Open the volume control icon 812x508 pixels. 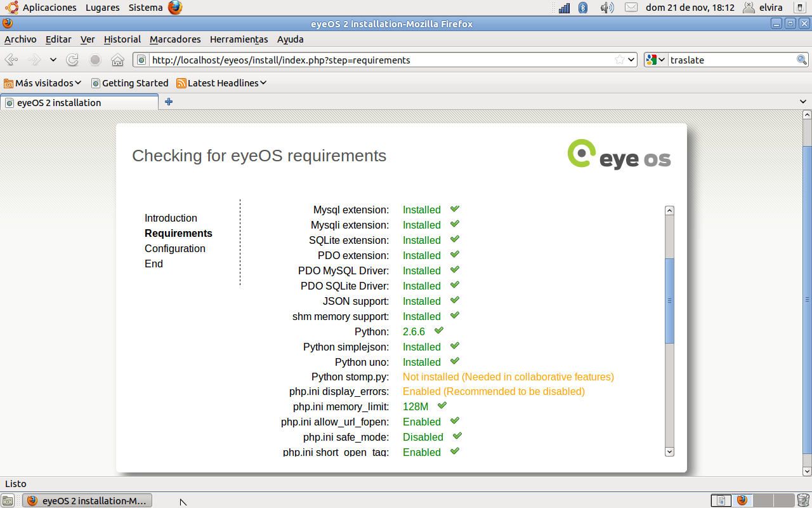coord(607,8)
